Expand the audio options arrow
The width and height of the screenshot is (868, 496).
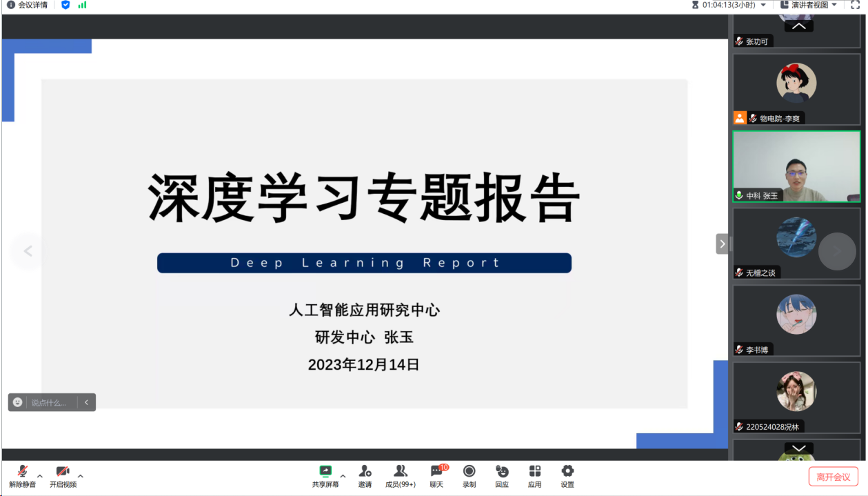tap(40, 476)
